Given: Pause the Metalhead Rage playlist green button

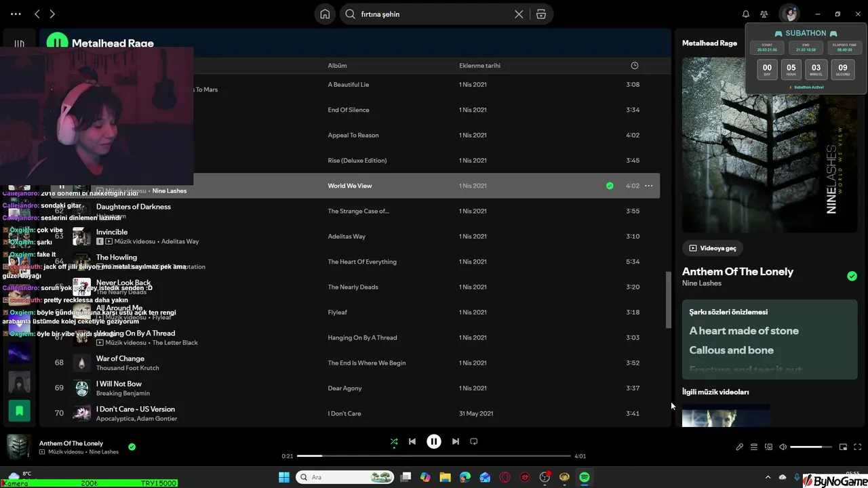Looking at the screenshot, I should (57, 43).
